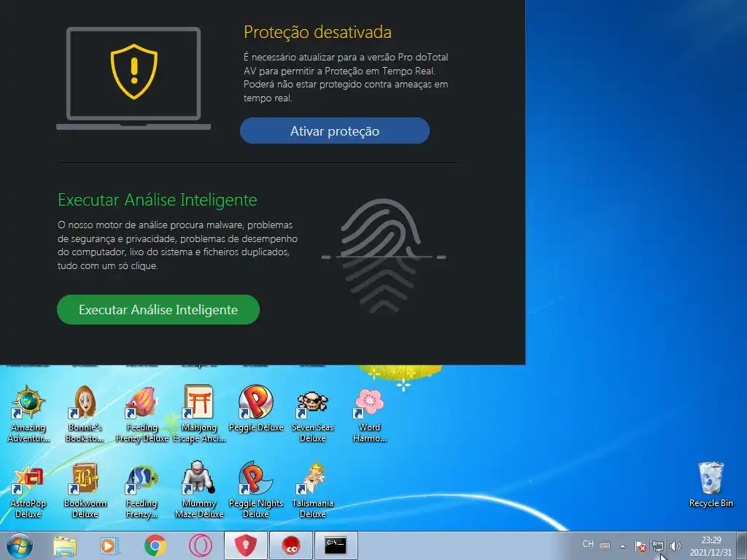Open the volume speaker icon
Viewport: 747px width, 560px height.
pyautogui.click(x=675, y=546)
